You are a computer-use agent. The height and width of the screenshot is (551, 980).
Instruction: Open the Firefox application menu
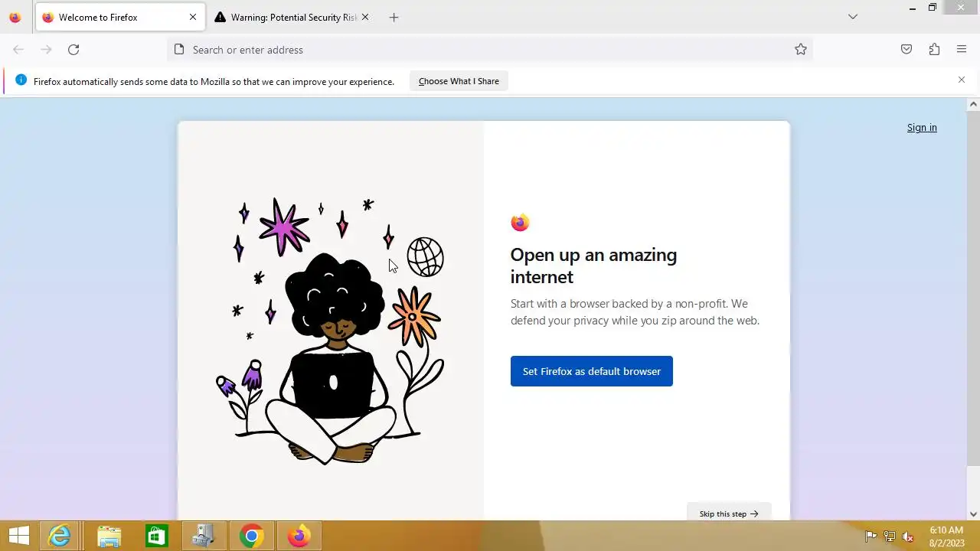point(962,50)
